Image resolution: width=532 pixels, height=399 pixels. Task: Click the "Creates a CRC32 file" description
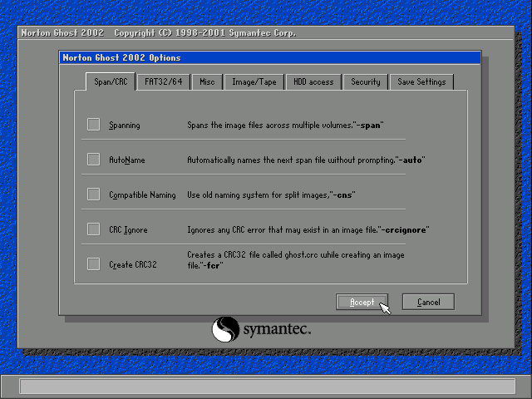coord(296,260)
